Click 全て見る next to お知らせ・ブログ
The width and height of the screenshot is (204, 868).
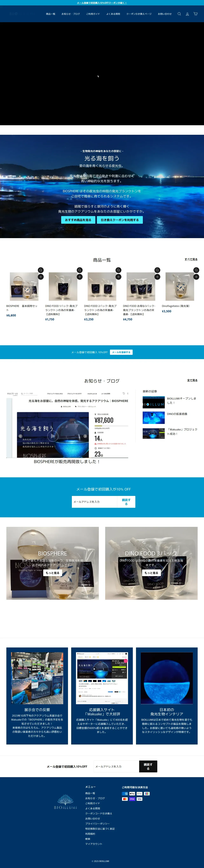193,380
